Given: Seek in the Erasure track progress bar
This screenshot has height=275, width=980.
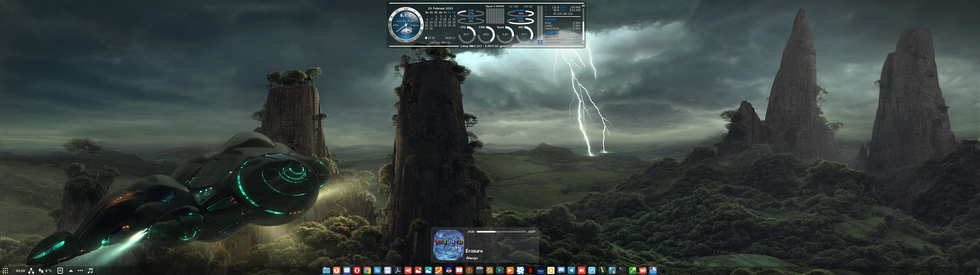Looking at the screenshot, I should pyautogui.click(x=501, y=232).
